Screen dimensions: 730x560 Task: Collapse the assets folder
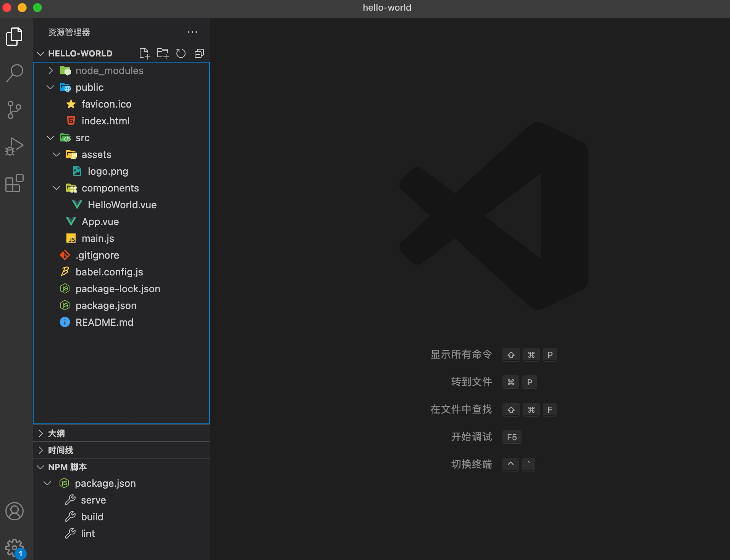pyautogui.click(x=57, y=154)
